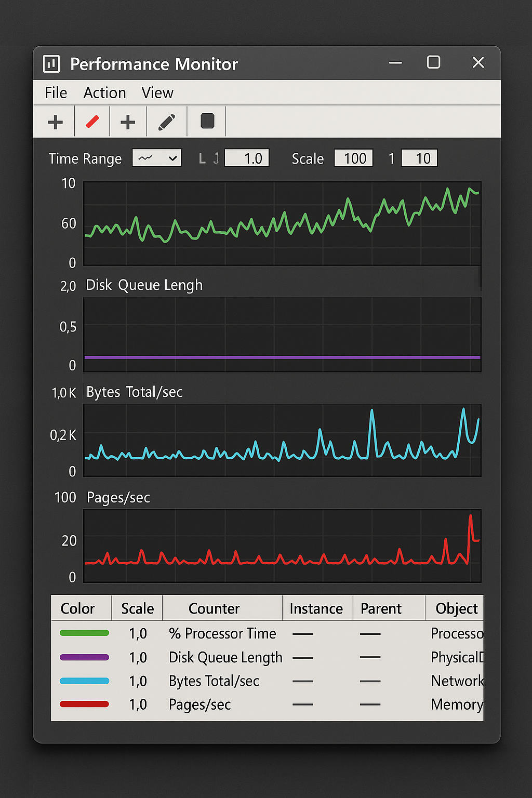Click the Performance Monitor app icon in title bar

click(51, 64)
